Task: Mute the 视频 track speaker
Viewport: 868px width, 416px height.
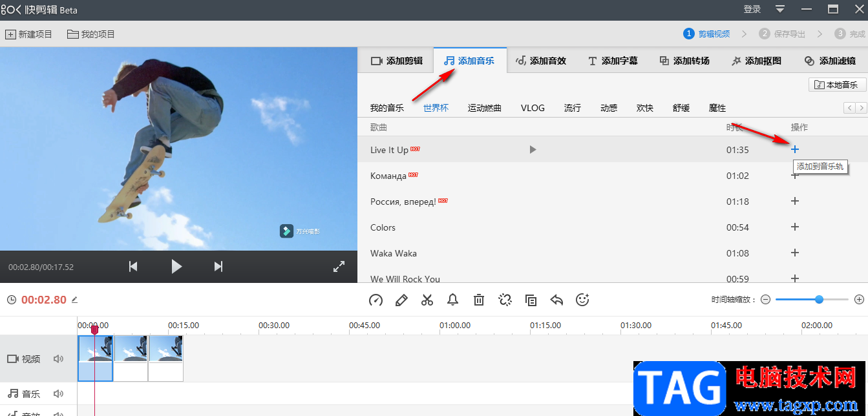Action: pos(59,359)
